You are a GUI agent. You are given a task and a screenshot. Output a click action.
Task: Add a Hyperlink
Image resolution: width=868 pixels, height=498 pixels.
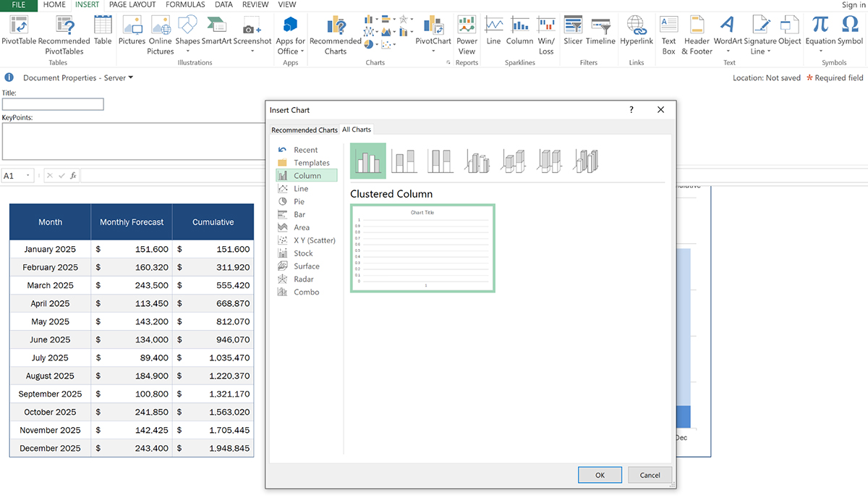tap(636, 33)
